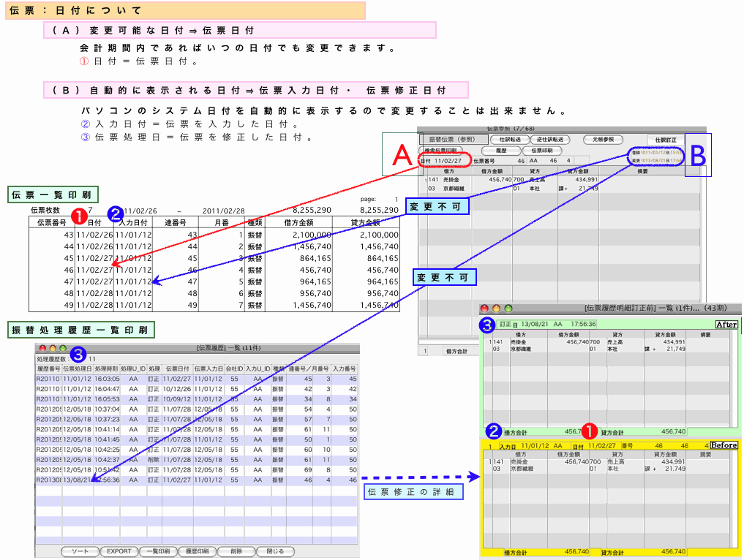Screen dimensions: 744x560
Task: Click the 伝票印刷 voucher print button
Action: pos(541,149)
